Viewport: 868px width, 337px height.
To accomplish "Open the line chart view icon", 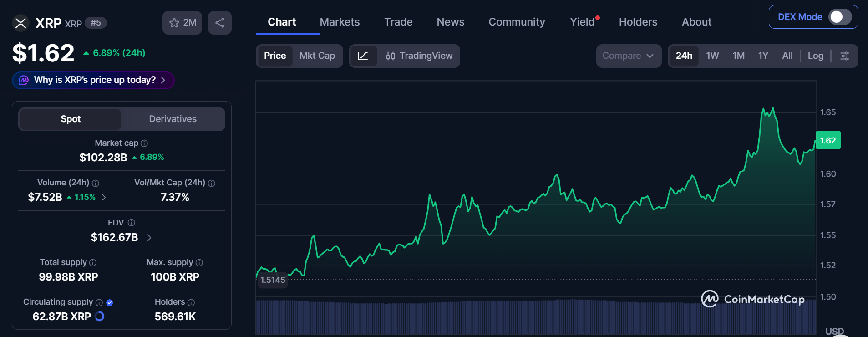I will [363, 56].
